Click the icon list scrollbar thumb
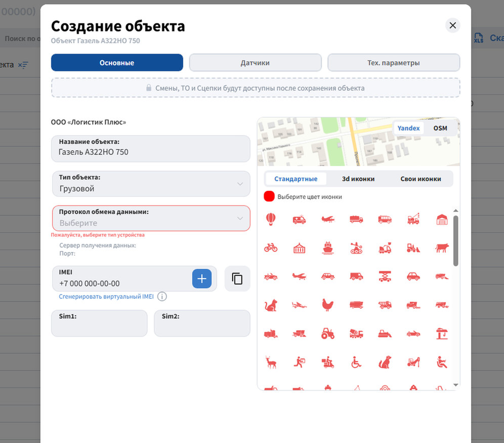Viewport: 504px width, 443px height. coord(455,240)
